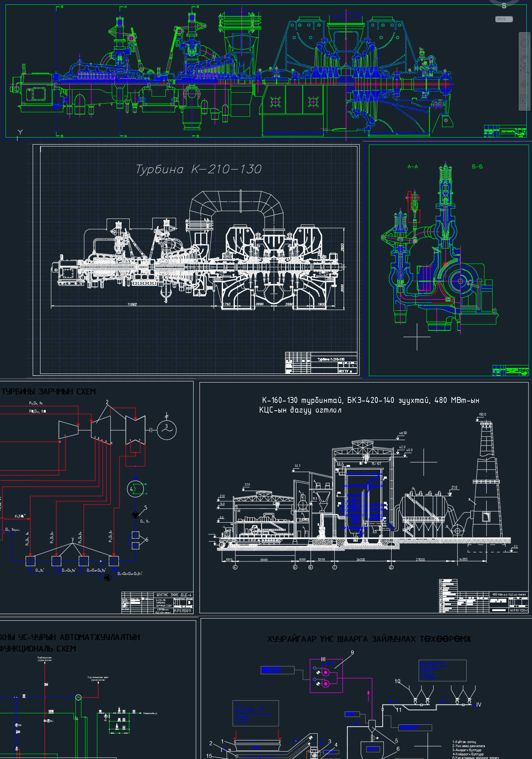
Task: Select the 'Б-Б' section label
Action: 477,167
